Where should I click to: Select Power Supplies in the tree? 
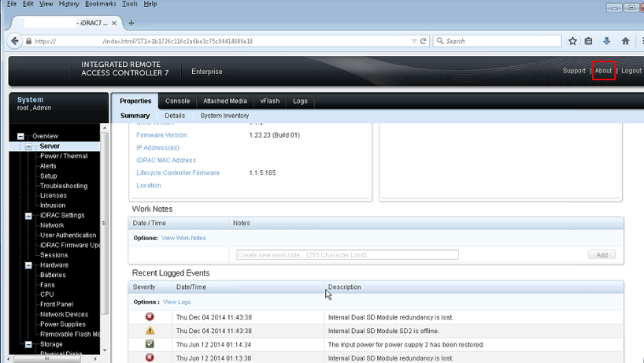click(63, 324)
